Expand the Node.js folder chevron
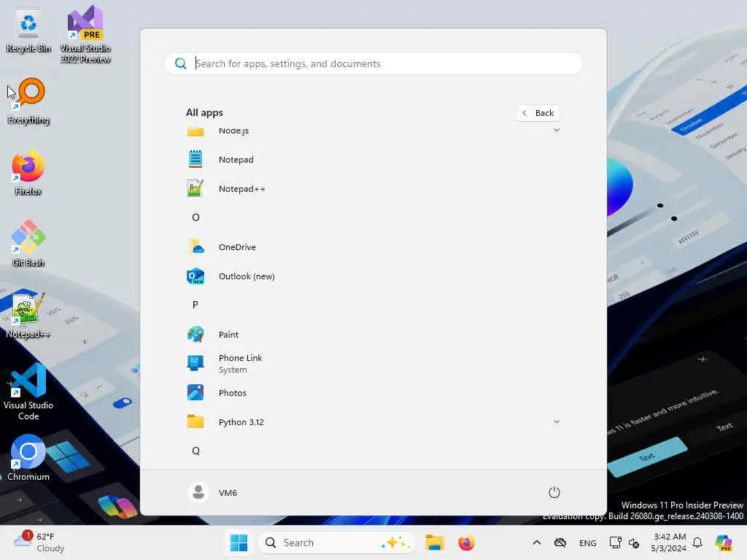Viewport: 747px width, 560px height. [x=556, y=130]
